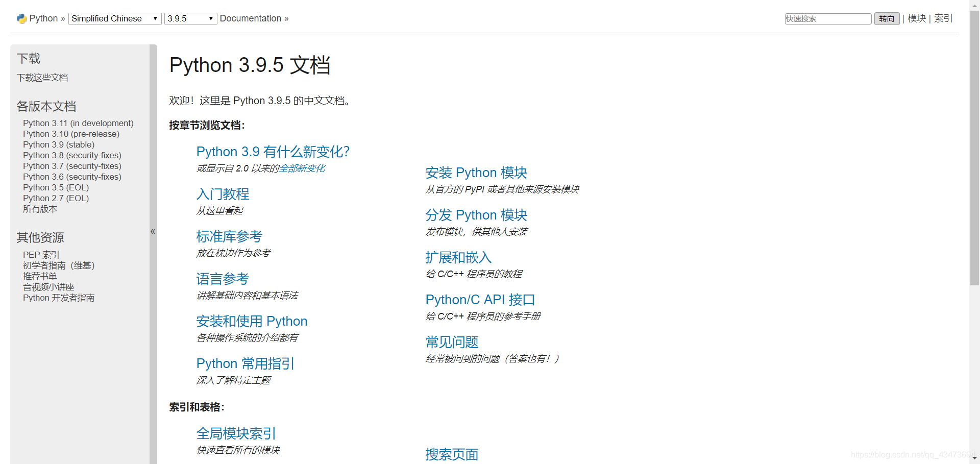Collapse sidebar with the « toggle

coord(153,231)
